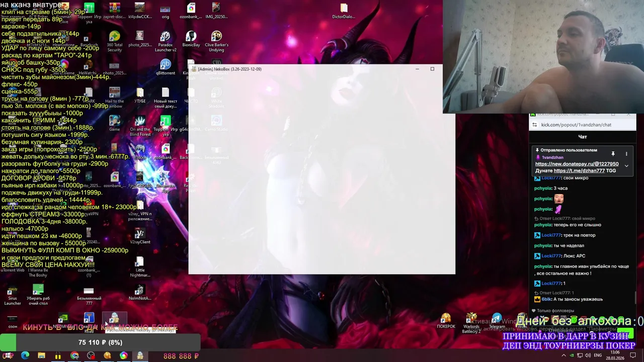The height and width of the screenshot is (362, 644).
Task: Open network settings tray icon
Action: 580,355
